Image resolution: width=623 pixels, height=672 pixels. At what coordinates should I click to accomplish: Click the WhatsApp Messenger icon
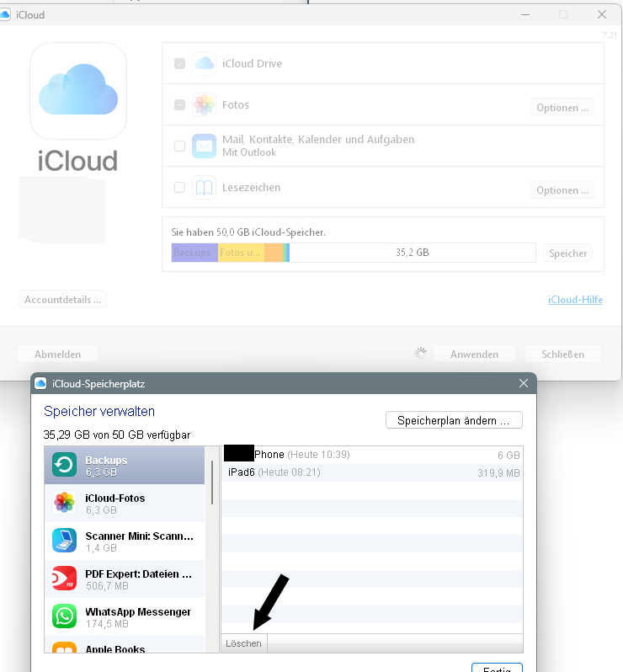[64, 616]
